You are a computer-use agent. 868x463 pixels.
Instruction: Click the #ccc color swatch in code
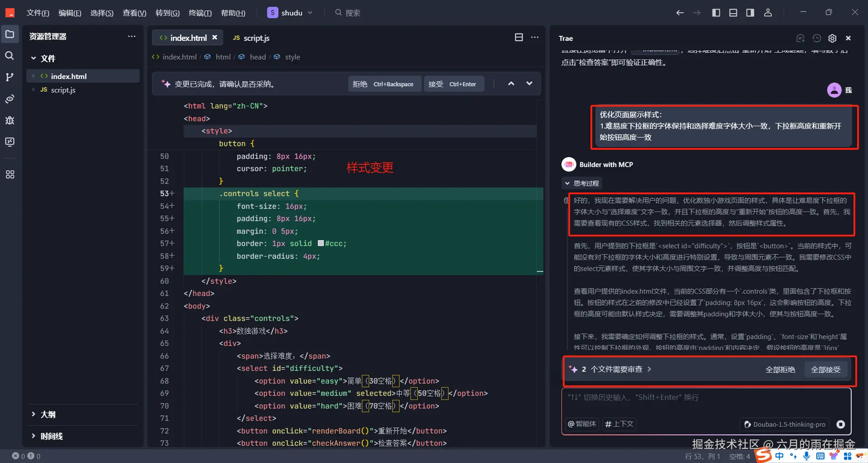tap(321, 243)
